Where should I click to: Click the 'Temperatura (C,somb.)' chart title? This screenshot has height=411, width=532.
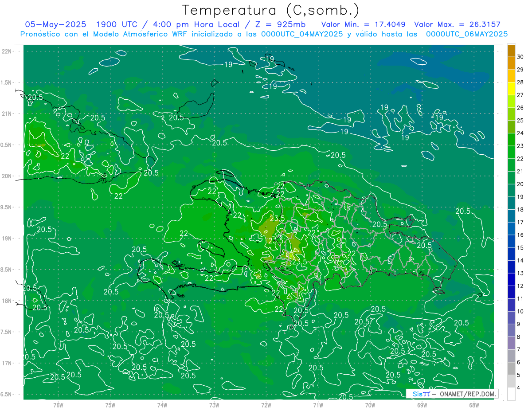point(270,10)
